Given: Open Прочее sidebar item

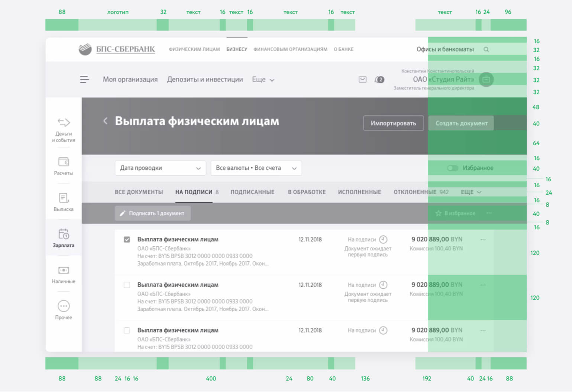Looking at the screenshot, I should pyautogui.click(x=64, y=310).
